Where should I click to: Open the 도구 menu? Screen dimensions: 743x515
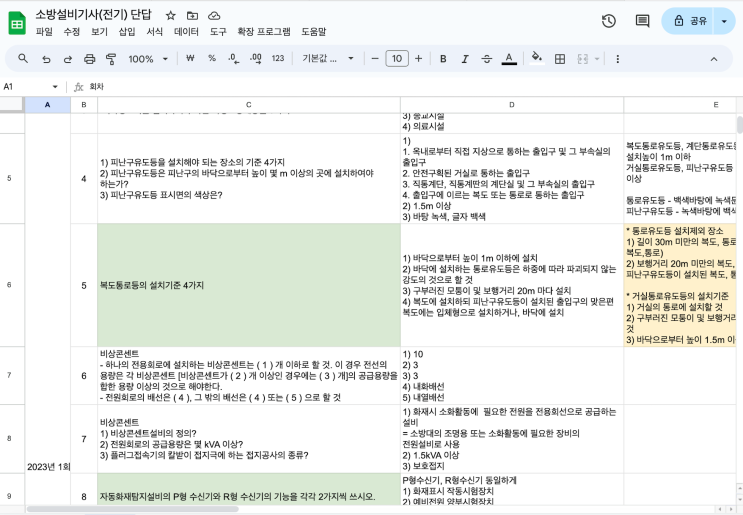pyautogui.click(x=218, y=32)
